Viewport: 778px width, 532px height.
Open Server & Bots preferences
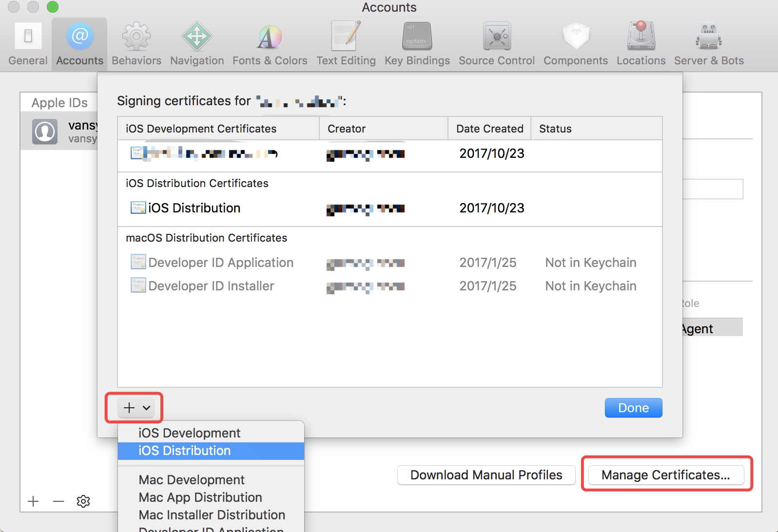[709, 44]
